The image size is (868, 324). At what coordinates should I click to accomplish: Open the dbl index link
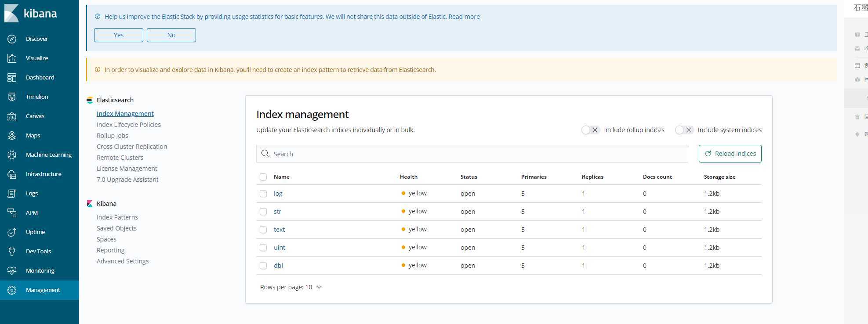[x=278, y=266]
